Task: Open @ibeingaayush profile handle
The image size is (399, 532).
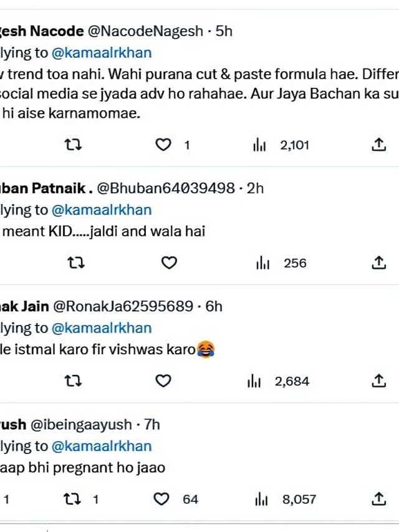Action: point(81,425)
